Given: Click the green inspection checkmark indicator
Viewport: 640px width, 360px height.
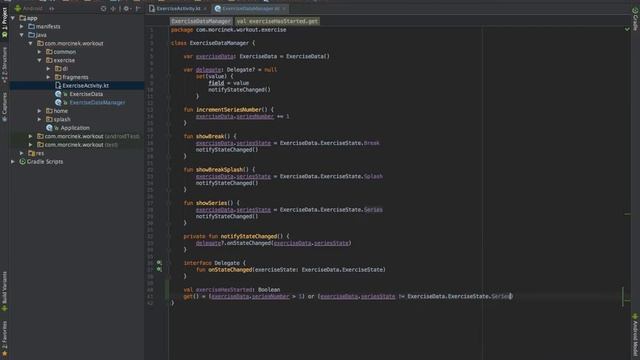Looking at the screenshot, I should (x=627, y=29).
